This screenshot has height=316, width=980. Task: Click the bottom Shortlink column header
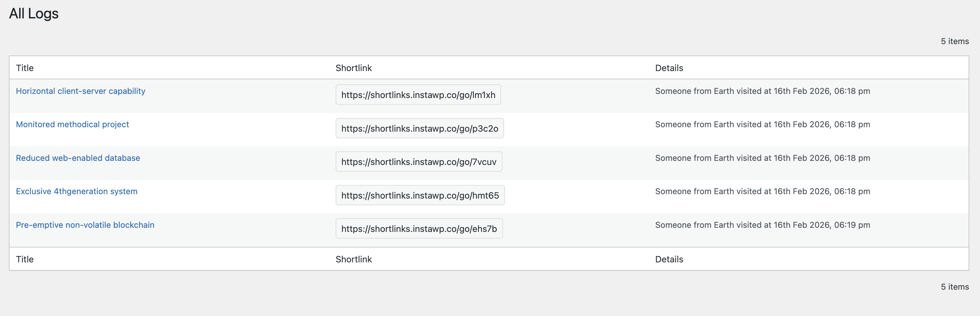click(x=353, y=259)
